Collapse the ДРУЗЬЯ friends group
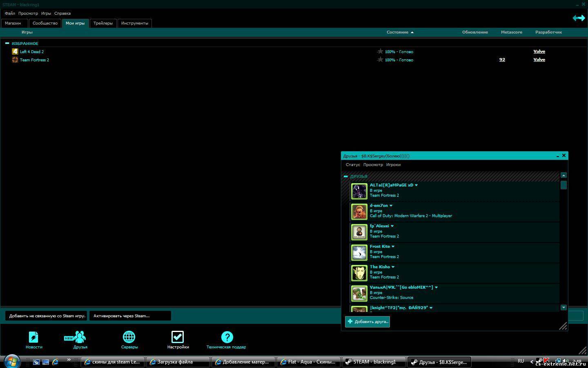 click(x=346, y=176)
